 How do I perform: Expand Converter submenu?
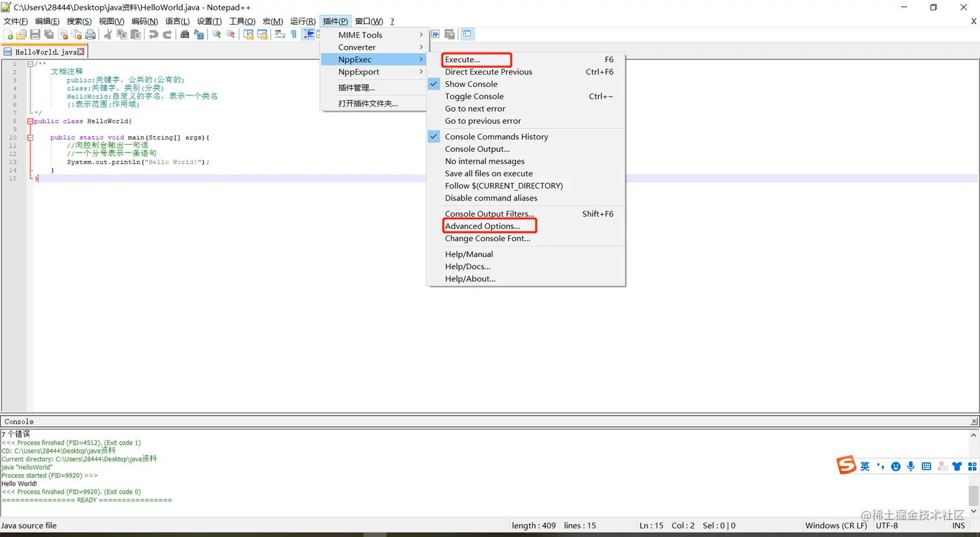373,47
